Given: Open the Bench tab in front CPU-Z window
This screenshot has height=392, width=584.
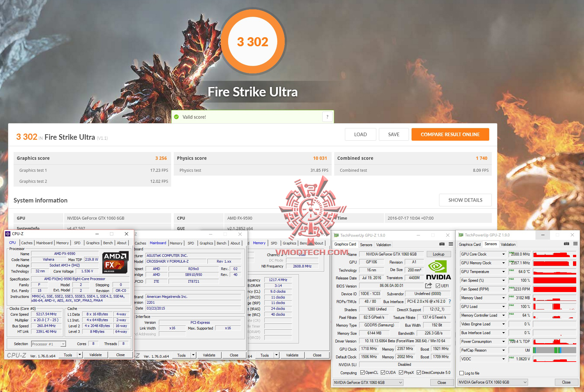Looking at the screenshot, I should tap(108, 243).
